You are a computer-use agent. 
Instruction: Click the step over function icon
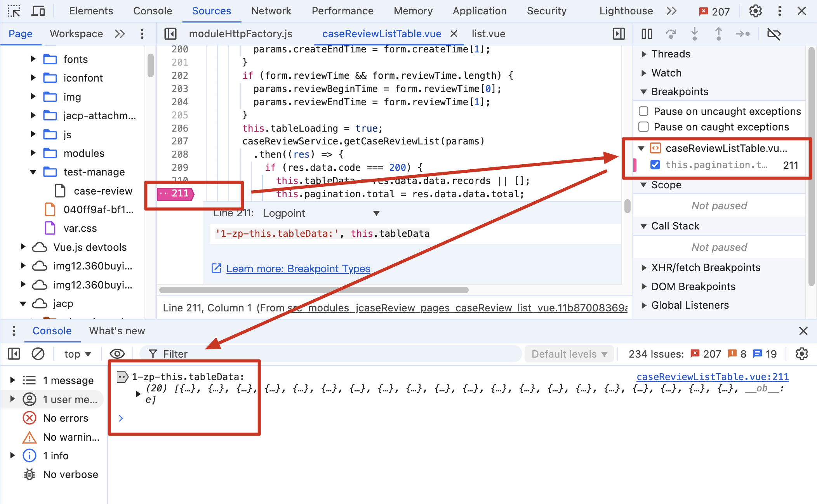pos(671,34)
